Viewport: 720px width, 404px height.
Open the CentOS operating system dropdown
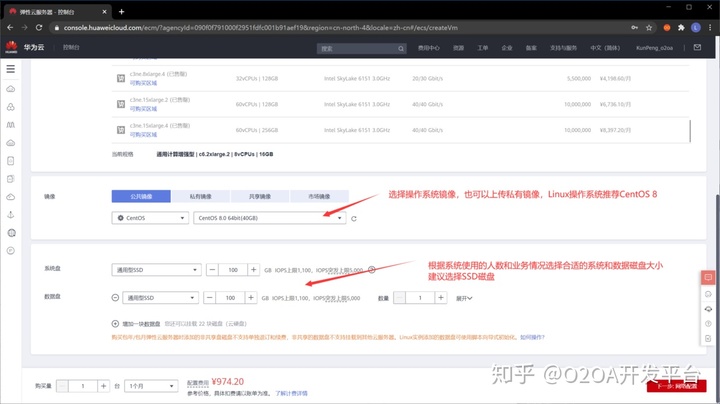pyautogui.click(x=150, y=218)
